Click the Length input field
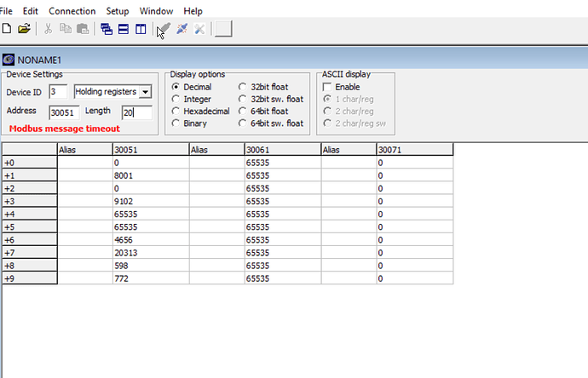The width and height of the screenshot is (588, 378). tap(135, 112)
